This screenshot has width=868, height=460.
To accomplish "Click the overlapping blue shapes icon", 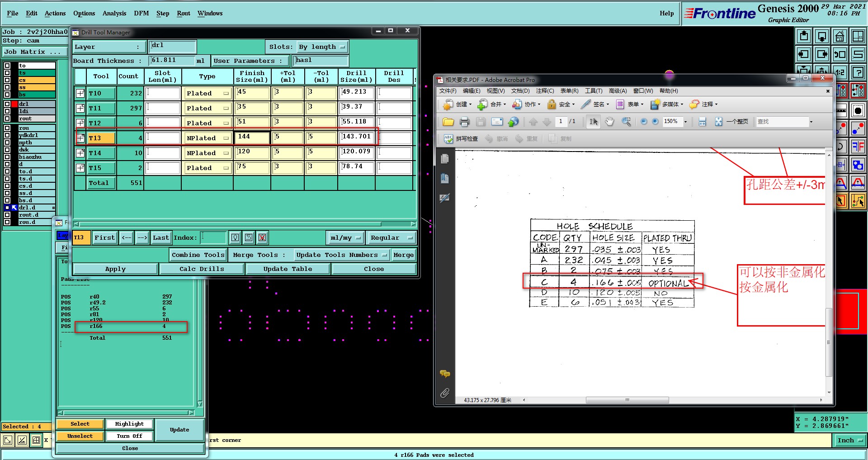I will (x=858, y=165).
